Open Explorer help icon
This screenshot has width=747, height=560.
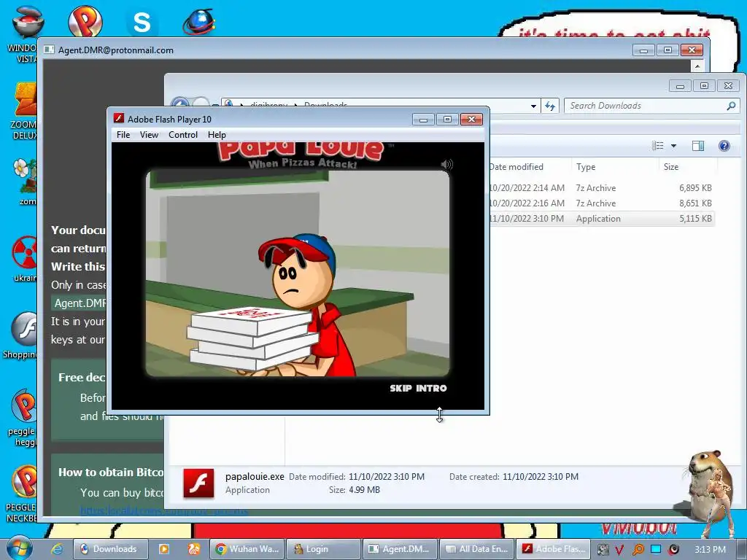pos(724,146)
